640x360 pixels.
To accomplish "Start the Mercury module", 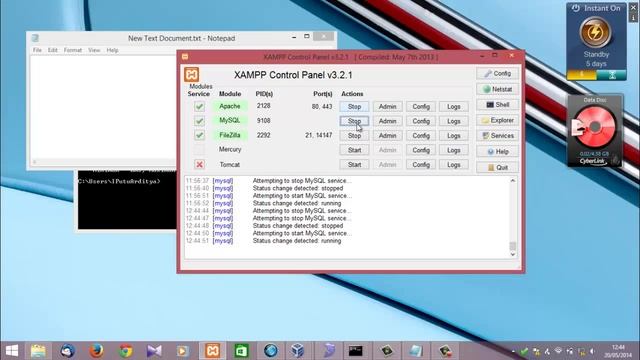I will [354, 150].
